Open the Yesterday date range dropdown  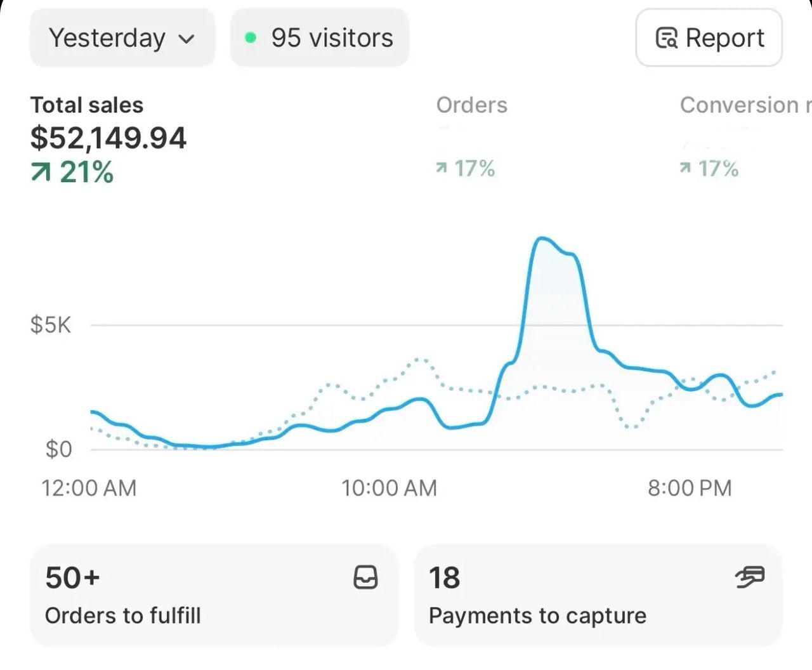point(122,38)
